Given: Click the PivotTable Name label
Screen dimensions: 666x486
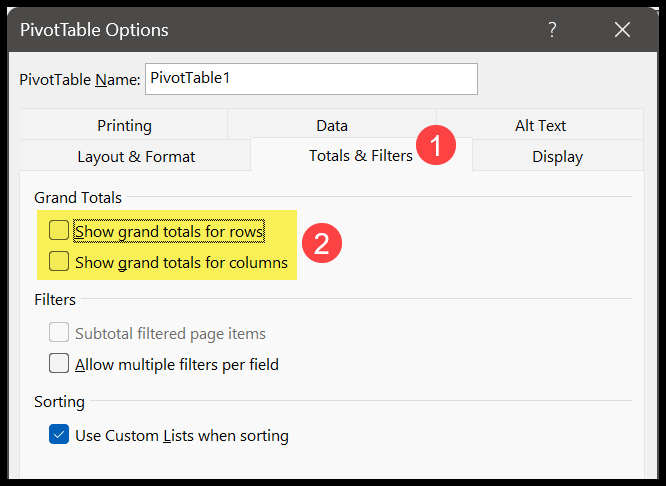Looking at the screenshot, I should tap(79, 79).
